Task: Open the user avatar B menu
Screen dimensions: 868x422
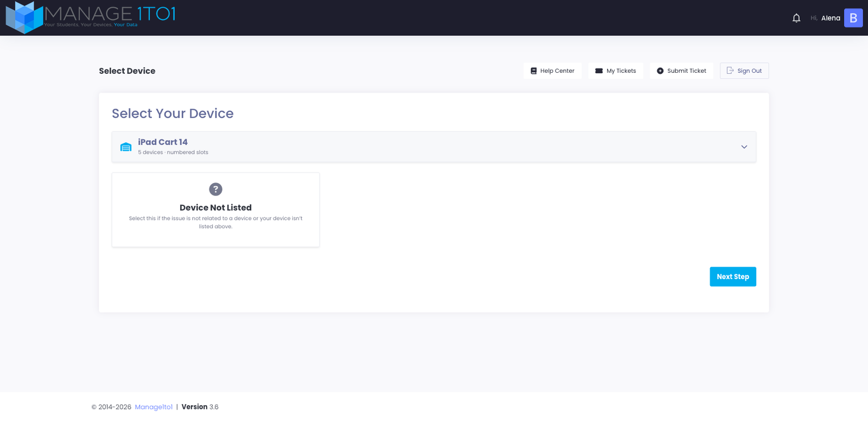Action: coord(853,18)
